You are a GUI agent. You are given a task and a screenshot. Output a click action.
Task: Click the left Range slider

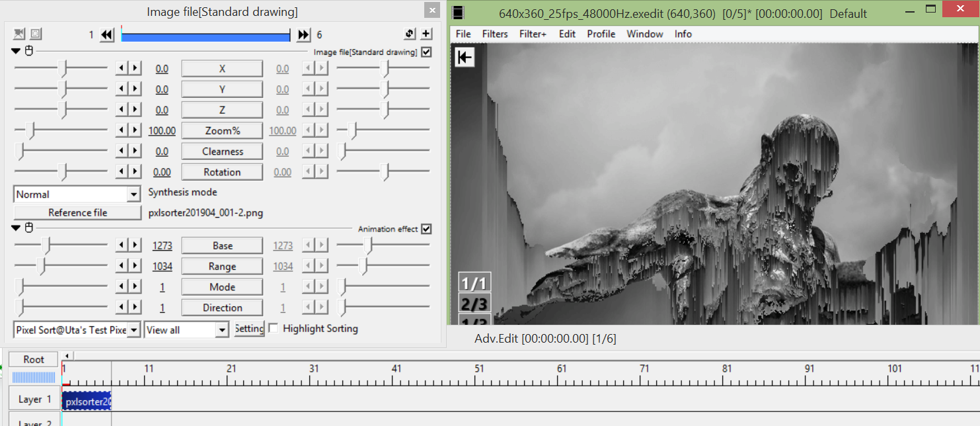point(61,265)
